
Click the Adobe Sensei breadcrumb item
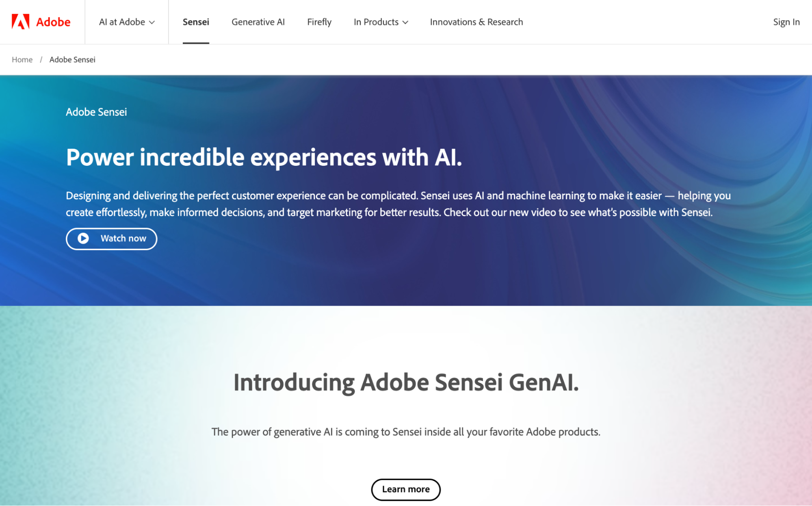pos(72,60)
